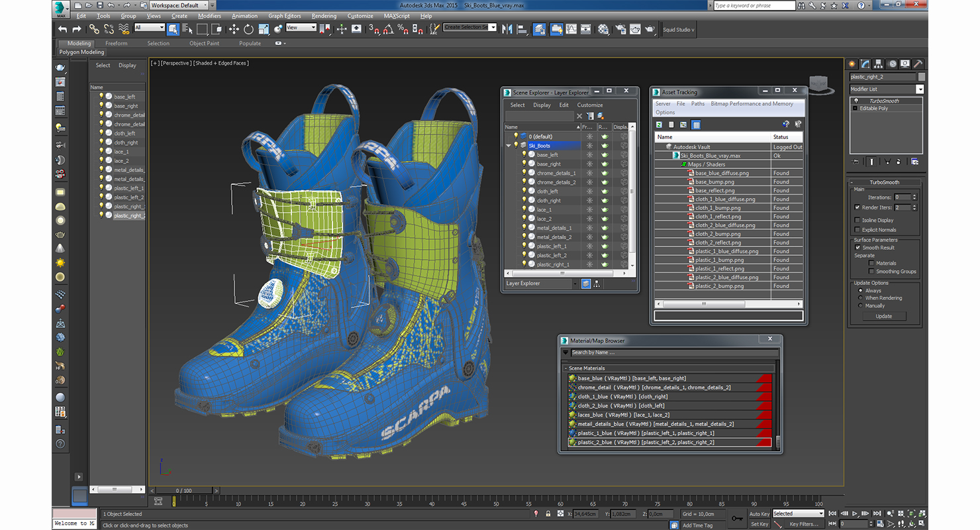Toggle the Smooth Result checkbox
980x530 pixels.
pos(857,248)
